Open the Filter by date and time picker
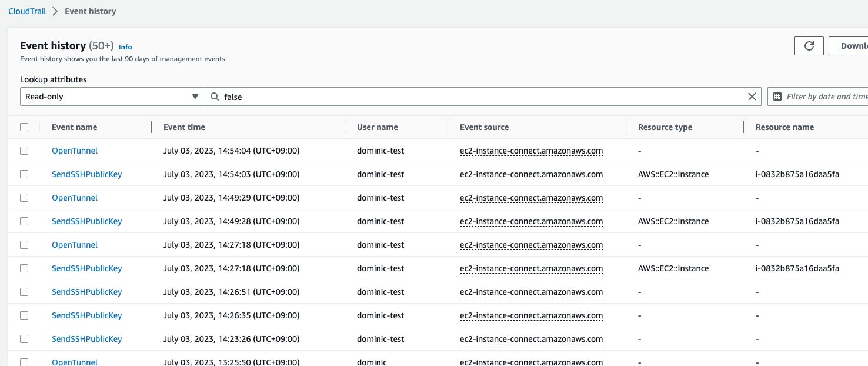 coord(823,97)
